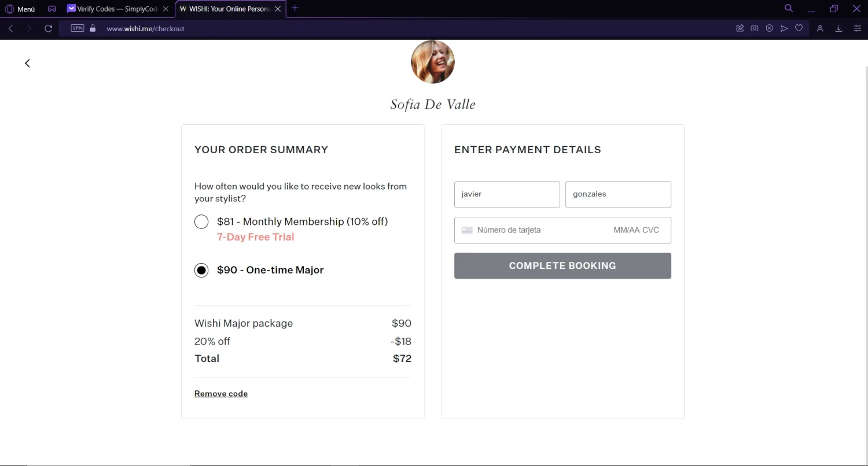
Task: Click the CVC field
Action: [x=651, y=230]
